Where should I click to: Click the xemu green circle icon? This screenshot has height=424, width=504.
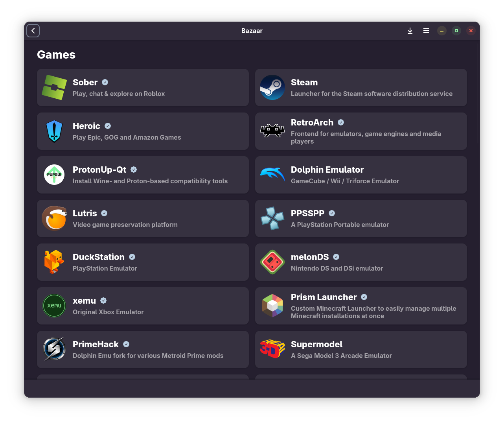click(x=54, y=306)
